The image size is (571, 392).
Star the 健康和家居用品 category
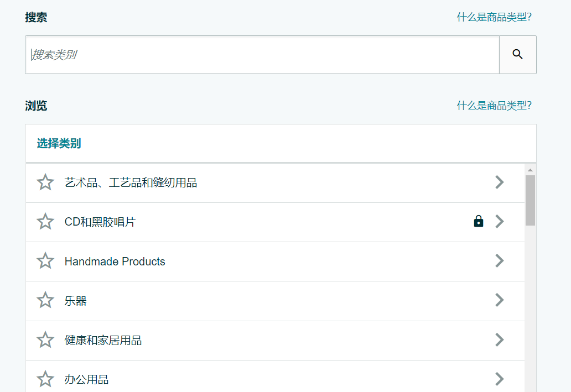(x=45, y=339)
